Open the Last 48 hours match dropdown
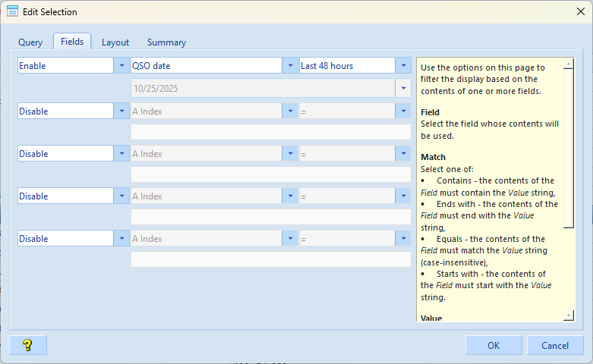This screenshot has width=593, height=364. coord(403,66)
